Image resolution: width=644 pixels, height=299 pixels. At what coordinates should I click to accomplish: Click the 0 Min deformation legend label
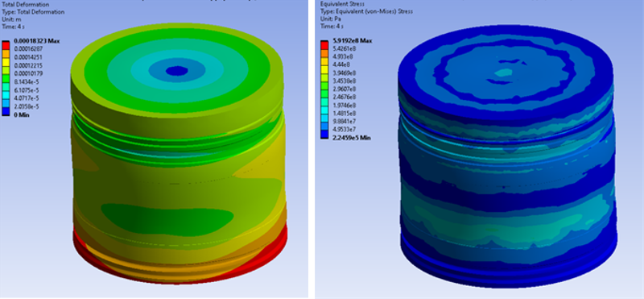[22, 114]
